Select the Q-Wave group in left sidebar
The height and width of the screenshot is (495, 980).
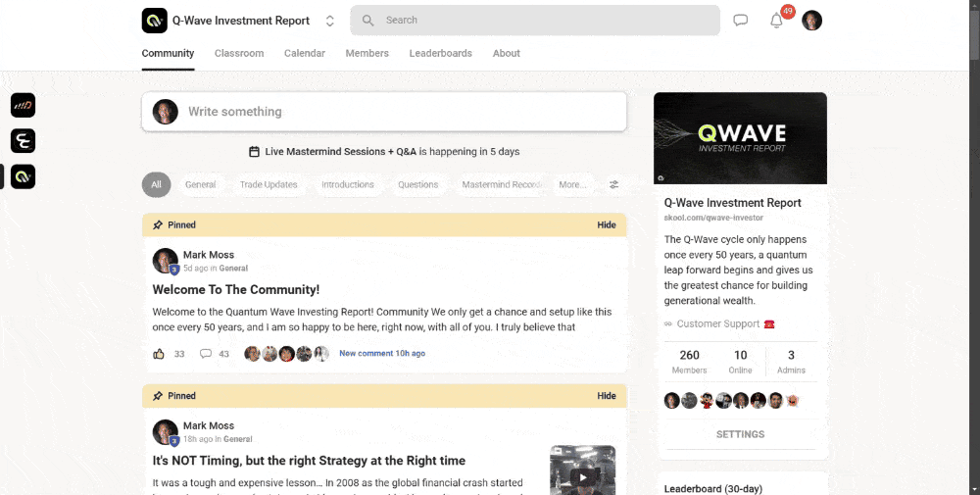tap(24, 176)
